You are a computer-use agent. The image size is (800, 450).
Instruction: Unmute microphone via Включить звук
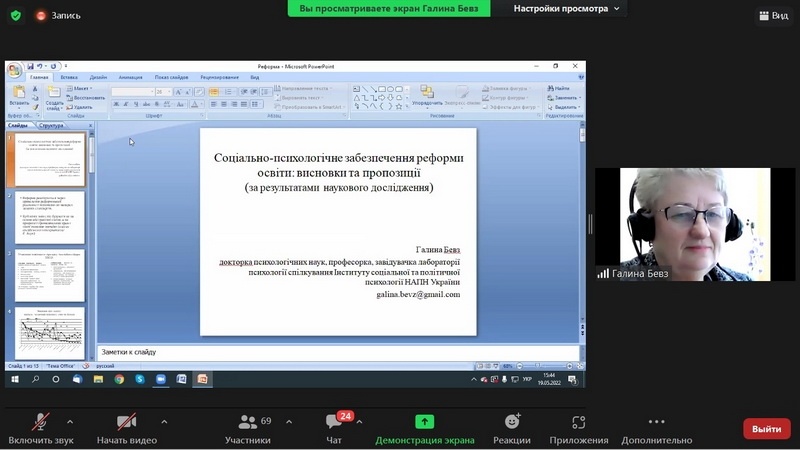(40, 429)
